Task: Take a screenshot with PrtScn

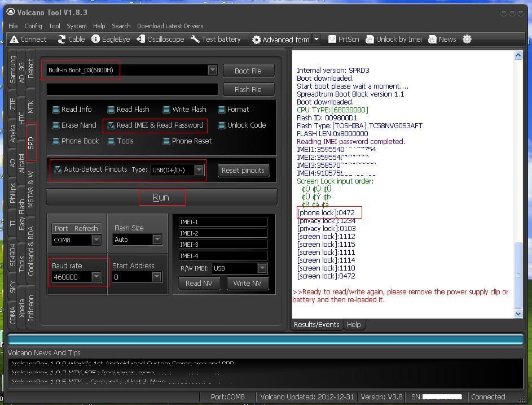Action: pyautogui.click(x=344, y=40)
